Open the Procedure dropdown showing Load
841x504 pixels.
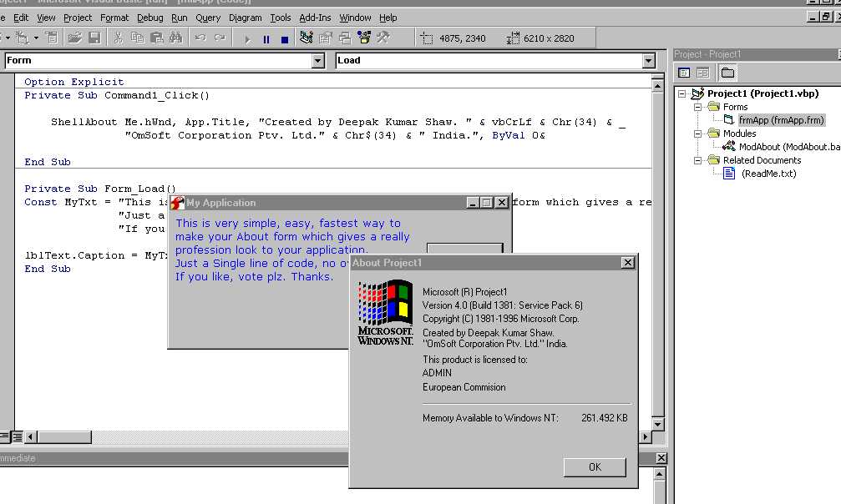coord(649,61)
